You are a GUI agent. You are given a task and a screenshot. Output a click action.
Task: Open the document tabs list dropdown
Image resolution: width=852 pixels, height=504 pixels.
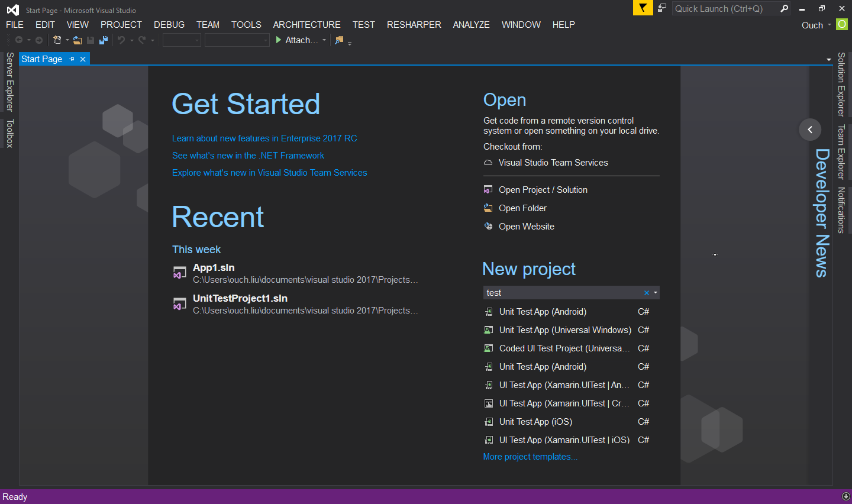click(829, 60)
